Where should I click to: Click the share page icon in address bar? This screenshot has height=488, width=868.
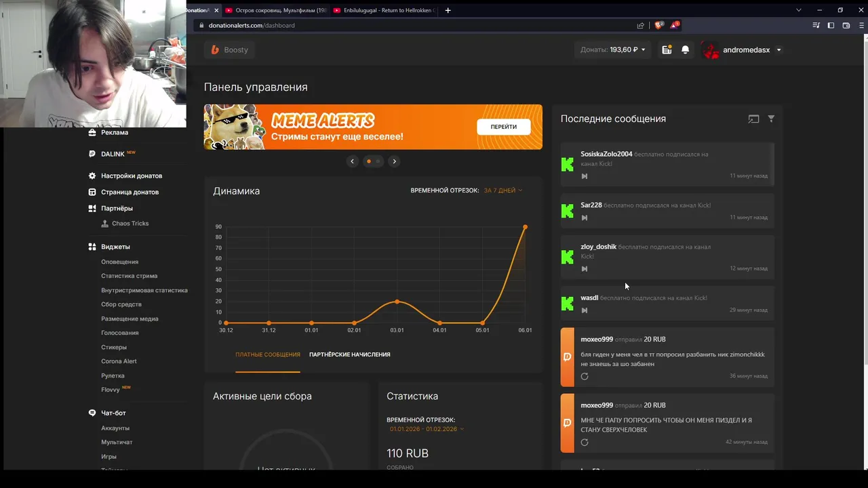click(x=640, y=25)
